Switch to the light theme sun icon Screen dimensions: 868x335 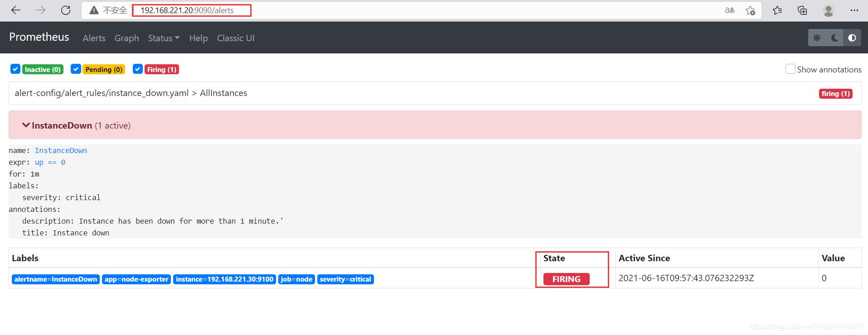(817, 38)
